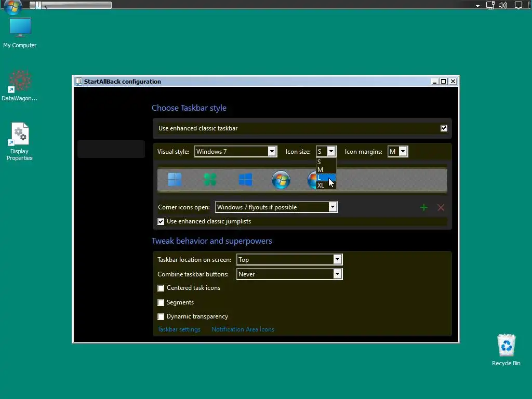The height and width of the screenshot is (399, 532).
Task: Open My Computer desktop icon
Action: point(20,33)
